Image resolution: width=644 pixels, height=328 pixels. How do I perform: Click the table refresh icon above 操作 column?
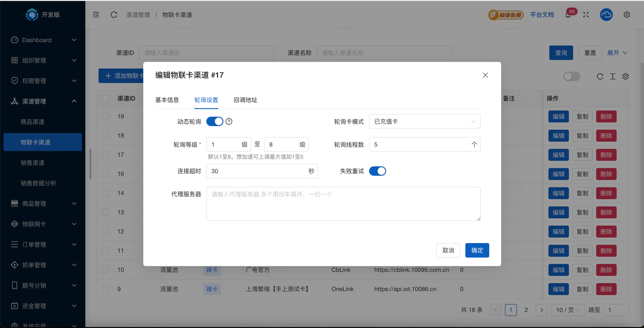pos(600,76)
